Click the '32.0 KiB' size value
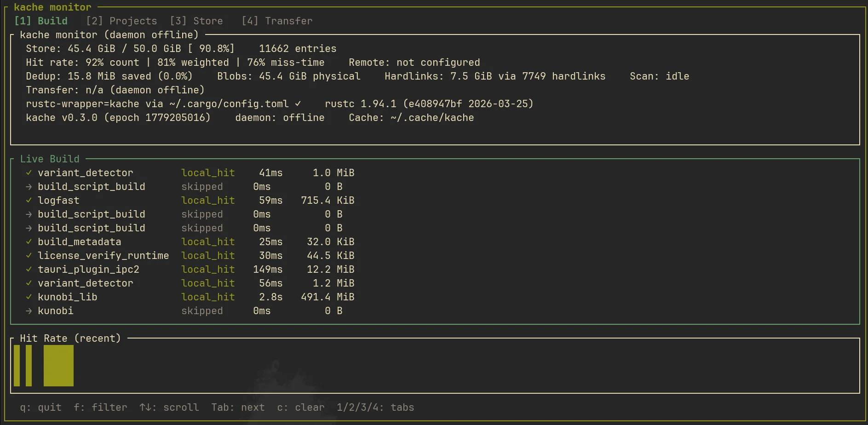Viewport: 868px width, 425px height. pos(331,242)
